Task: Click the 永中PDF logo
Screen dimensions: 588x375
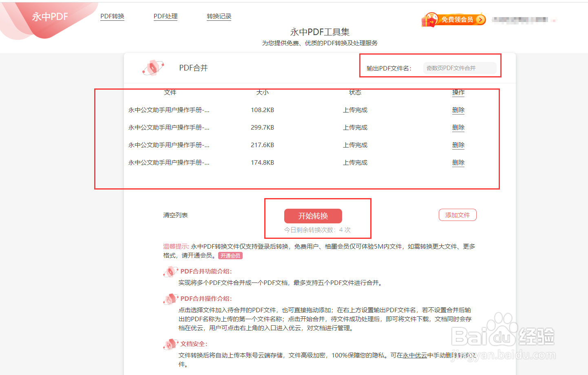Action: 50,17
